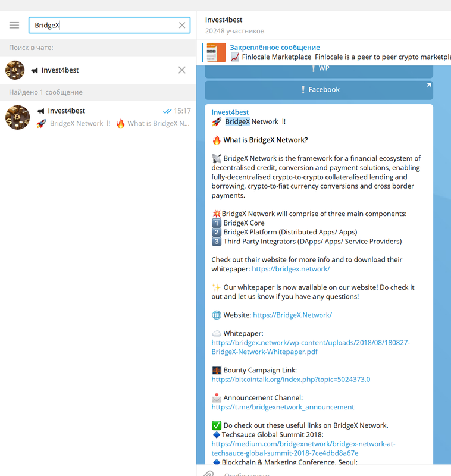Image resolution: width=451 pixels, height=476 pixels.
Task: Click into the BridgeX search input
Action: tap(109, 25)
